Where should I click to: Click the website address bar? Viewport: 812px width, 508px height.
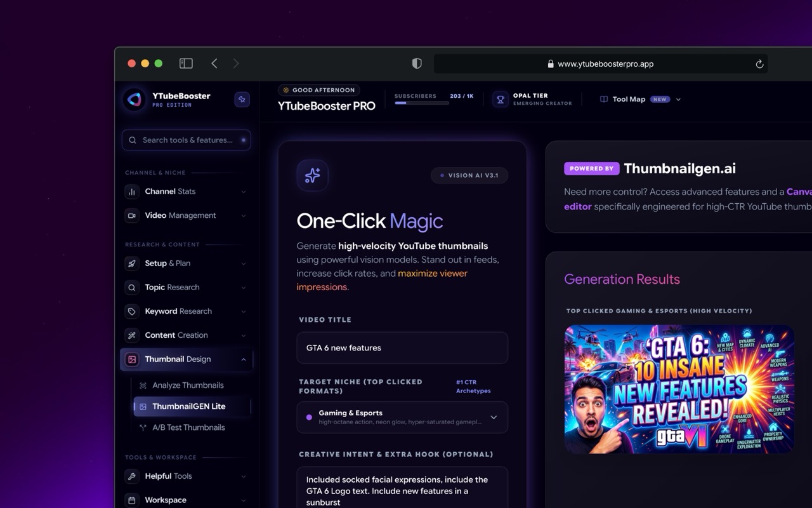(x=600, y=64)
